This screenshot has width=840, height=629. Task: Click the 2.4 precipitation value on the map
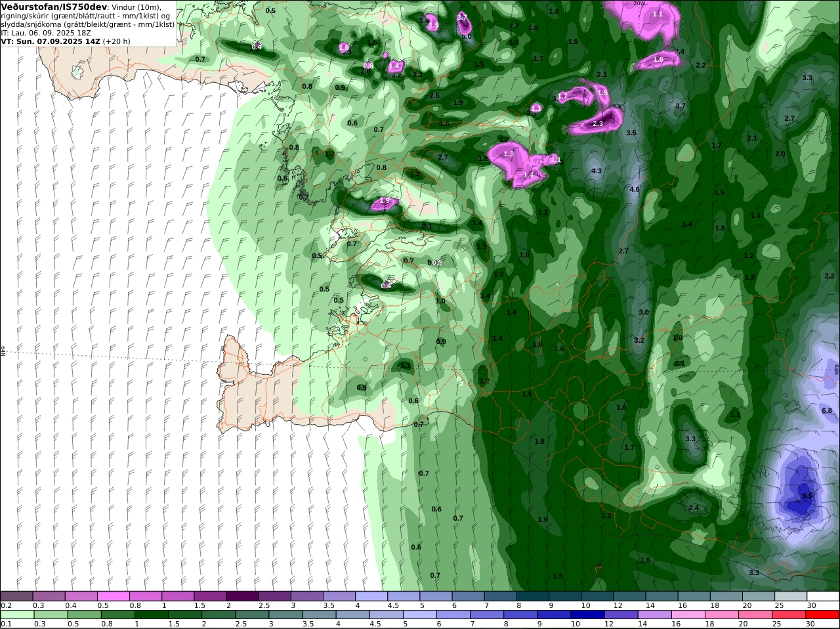pyautogui.click(x=693, y=508)
